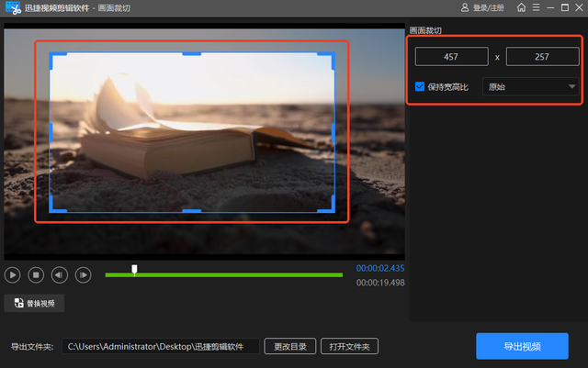
Task: Click the 导出视频 export button
Action: pos(522,346)
